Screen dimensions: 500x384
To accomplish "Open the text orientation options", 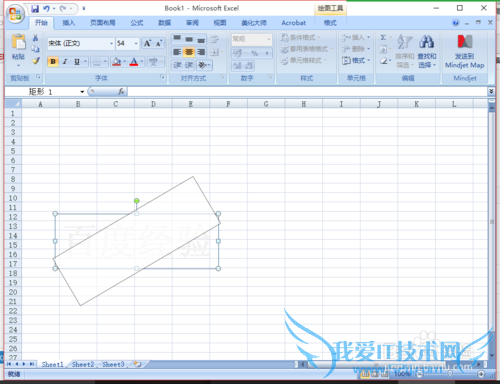I will 204,65.
